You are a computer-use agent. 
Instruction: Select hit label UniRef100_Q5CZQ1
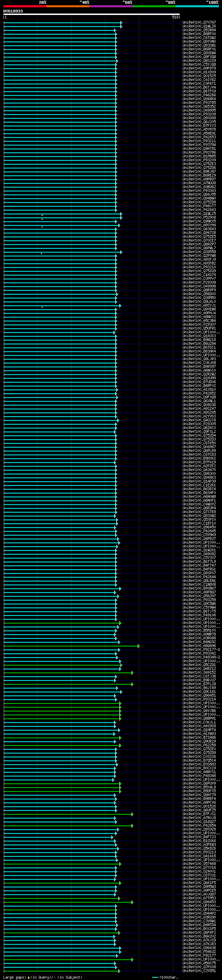[199, 665]
